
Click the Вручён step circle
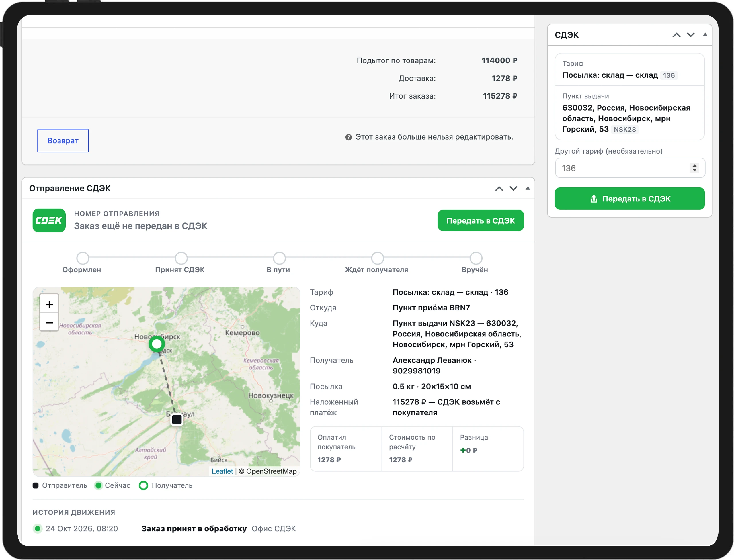tap(476, 258)
